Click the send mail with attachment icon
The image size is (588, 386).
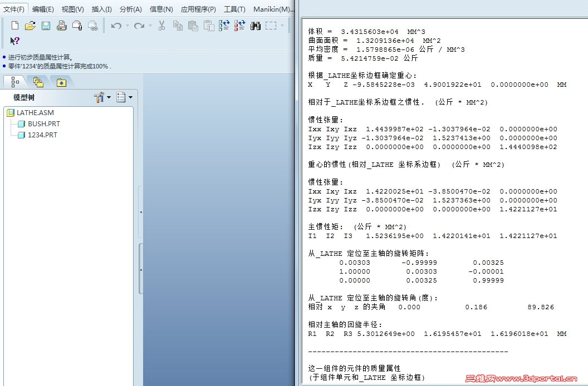click(77, 26)
